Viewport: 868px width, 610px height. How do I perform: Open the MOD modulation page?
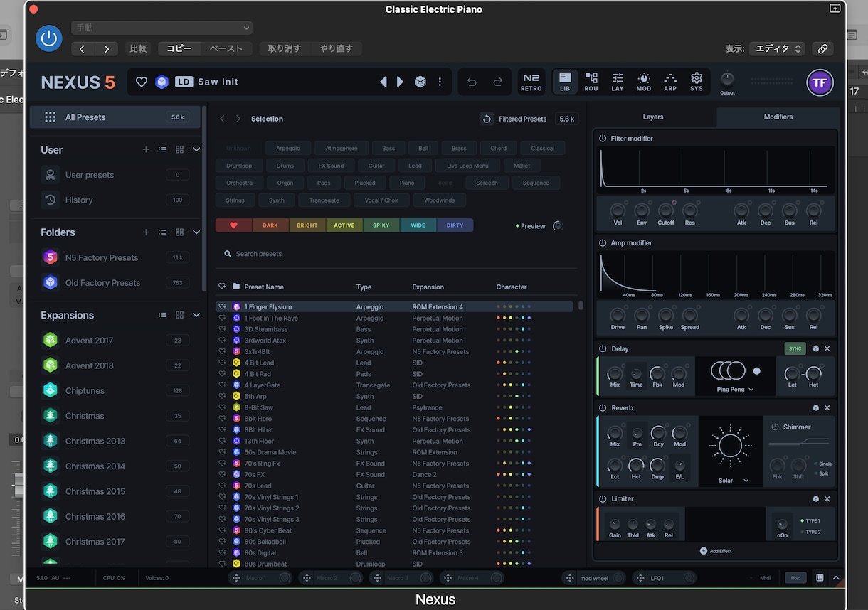point(644,82)
